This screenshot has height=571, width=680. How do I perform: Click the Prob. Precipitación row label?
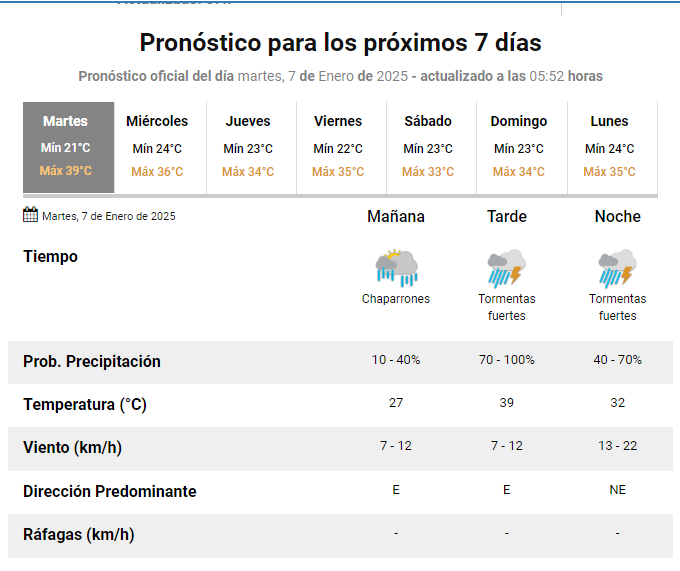(92, 361)
